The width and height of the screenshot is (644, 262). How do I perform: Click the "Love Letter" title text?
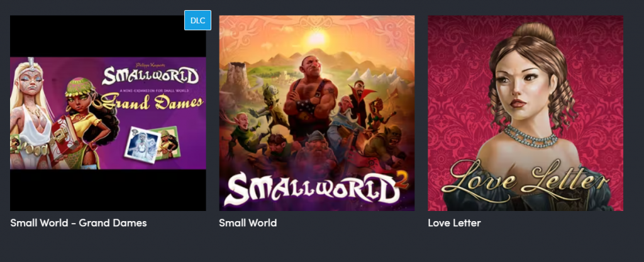pos(454,223)
